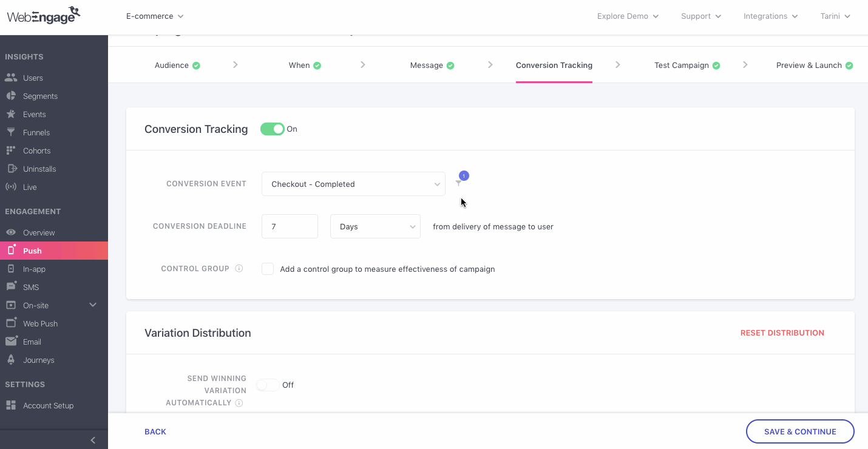Check Add a control group checkbox

(x=268, y=269)
